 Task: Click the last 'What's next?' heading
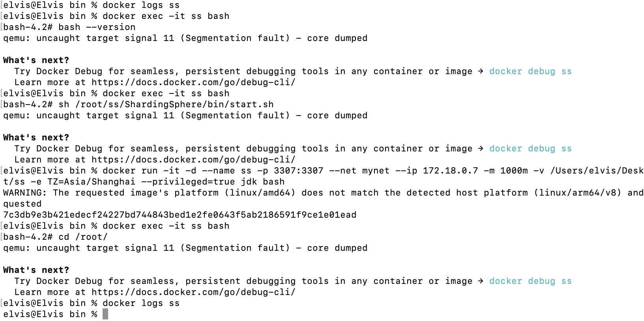pyautogui.click(x=36, y=270)
